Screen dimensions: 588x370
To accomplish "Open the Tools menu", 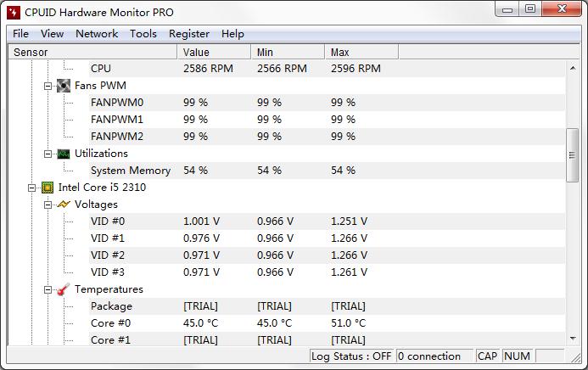I will [143, 34].
